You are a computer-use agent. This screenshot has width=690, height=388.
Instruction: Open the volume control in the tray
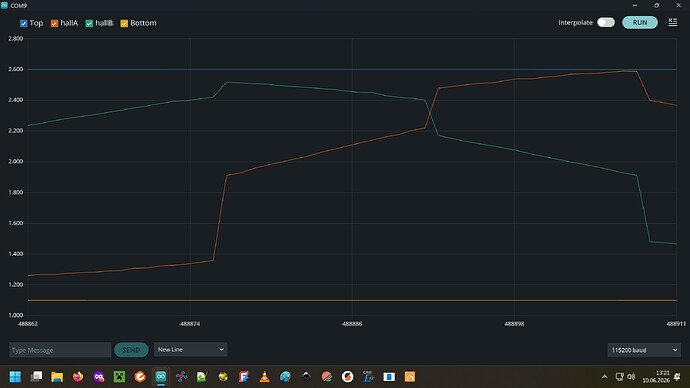point(631,377)
